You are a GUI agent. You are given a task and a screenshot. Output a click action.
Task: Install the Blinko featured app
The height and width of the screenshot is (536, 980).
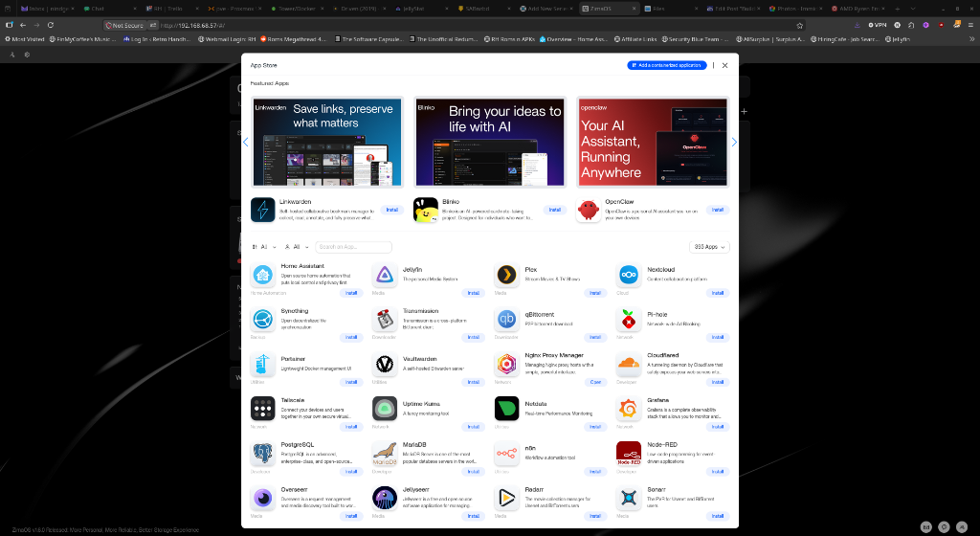click(x=554, y=210)
